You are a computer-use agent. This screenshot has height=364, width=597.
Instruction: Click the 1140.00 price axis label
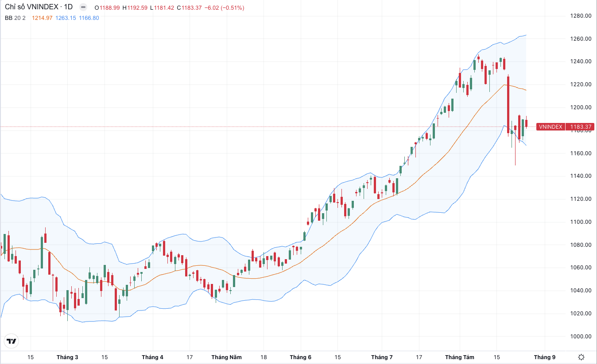pyautogui.click(x=581, y=176)
